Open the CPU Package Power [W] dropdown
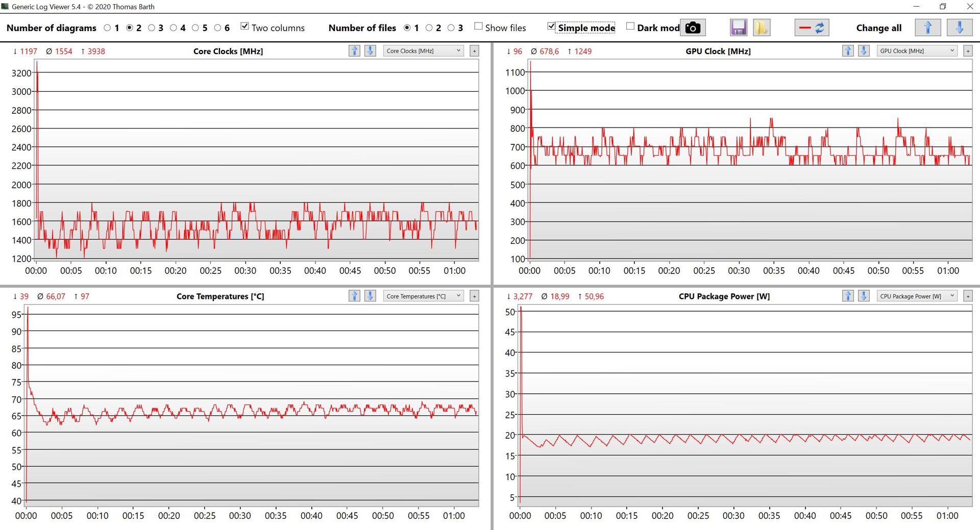 pos(917,296)
